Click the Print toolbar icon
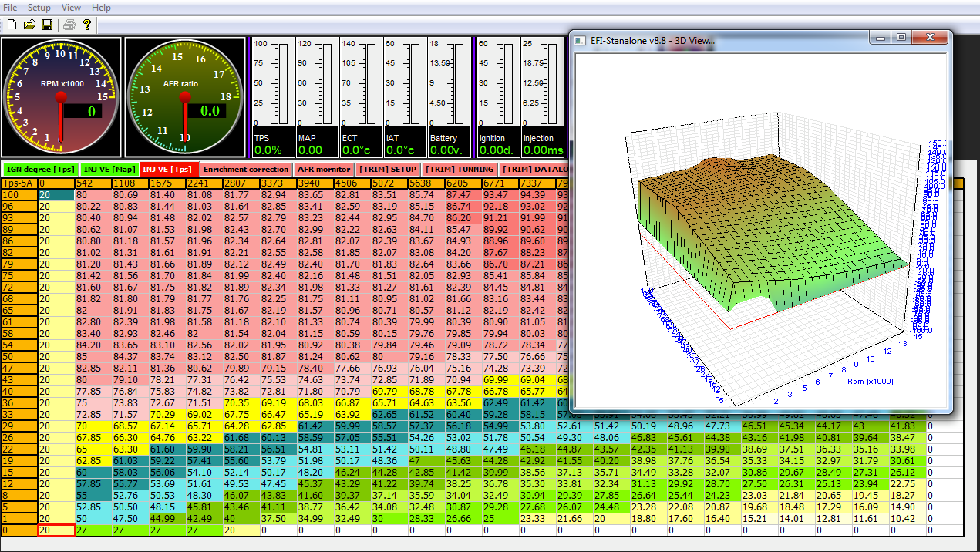The image size is (980, 552). click(x=69, y=25)
